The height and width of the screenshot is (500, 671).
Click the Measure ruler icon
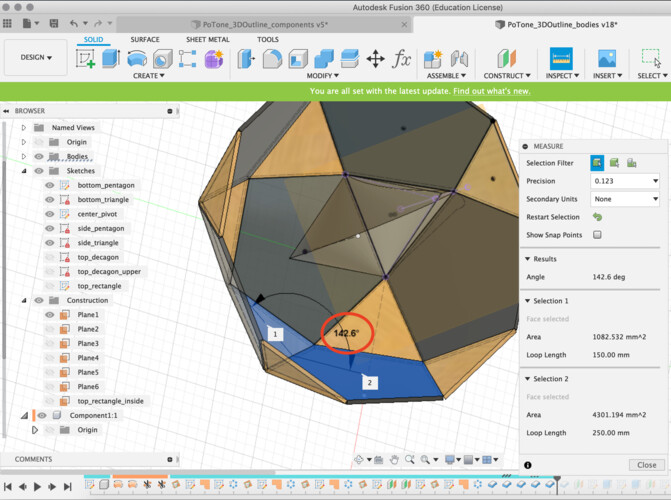[x=561, y=59]
